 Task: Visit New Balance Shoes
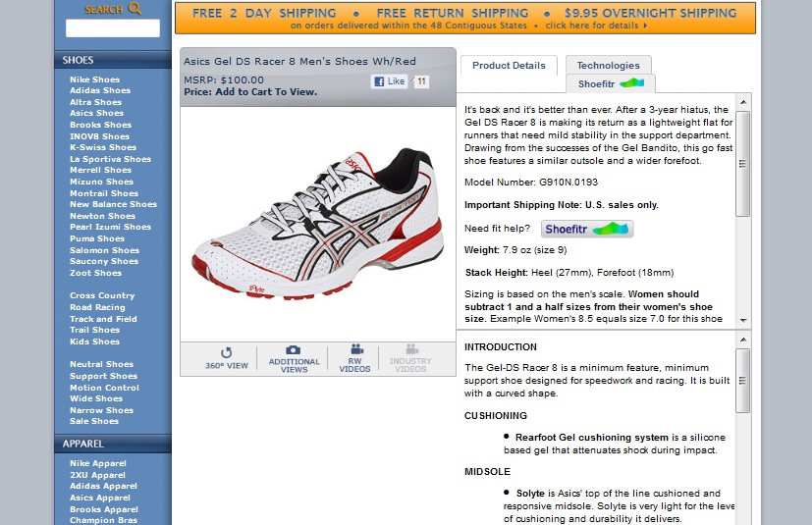114,204
